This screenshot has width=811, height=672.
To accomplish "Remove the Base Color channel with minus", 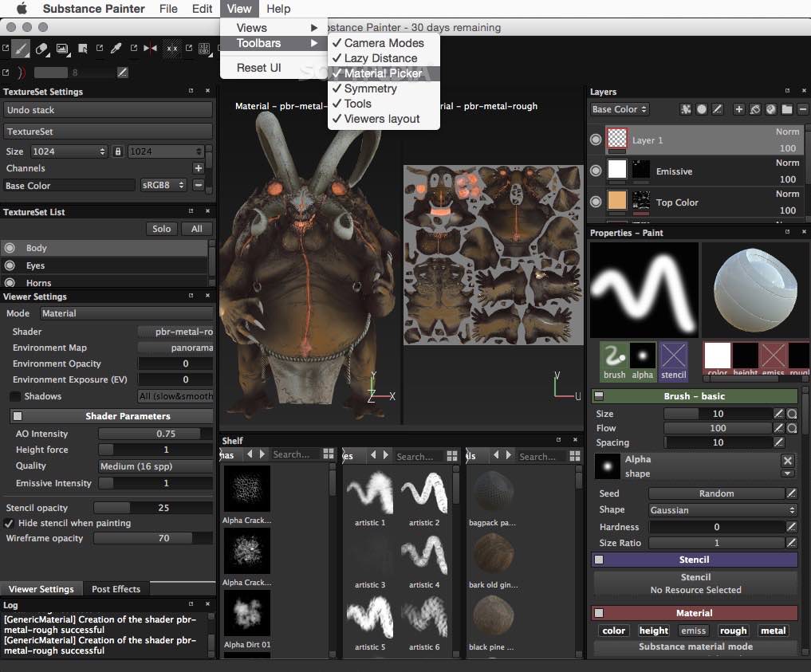I will pyautogui.click(x=198, y=185).
